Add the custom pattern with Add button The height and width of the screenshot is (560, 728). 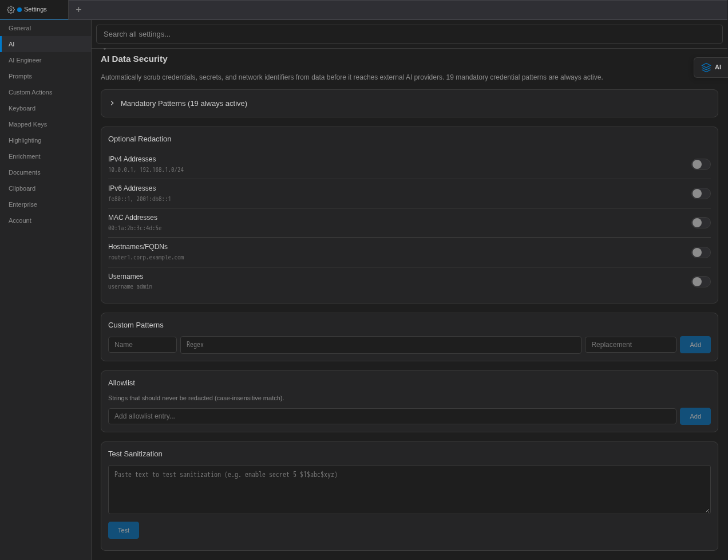(x=695, y=345)
